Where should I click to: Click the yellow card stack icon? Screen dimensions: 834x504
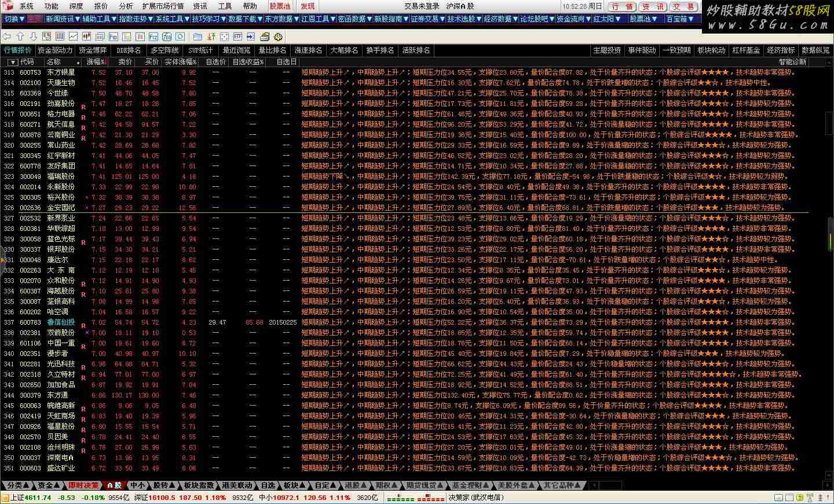[x=265, y=36]
